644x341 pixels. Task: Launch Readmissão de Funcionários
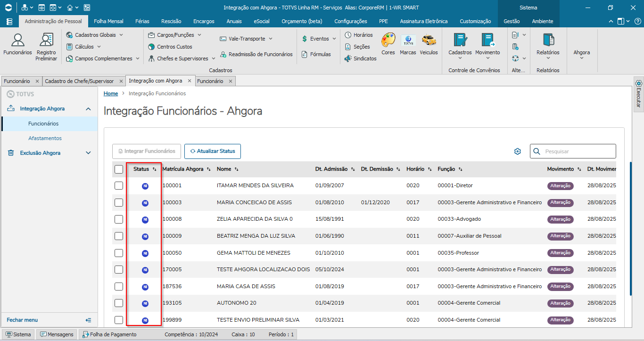(x=256, y=54)
